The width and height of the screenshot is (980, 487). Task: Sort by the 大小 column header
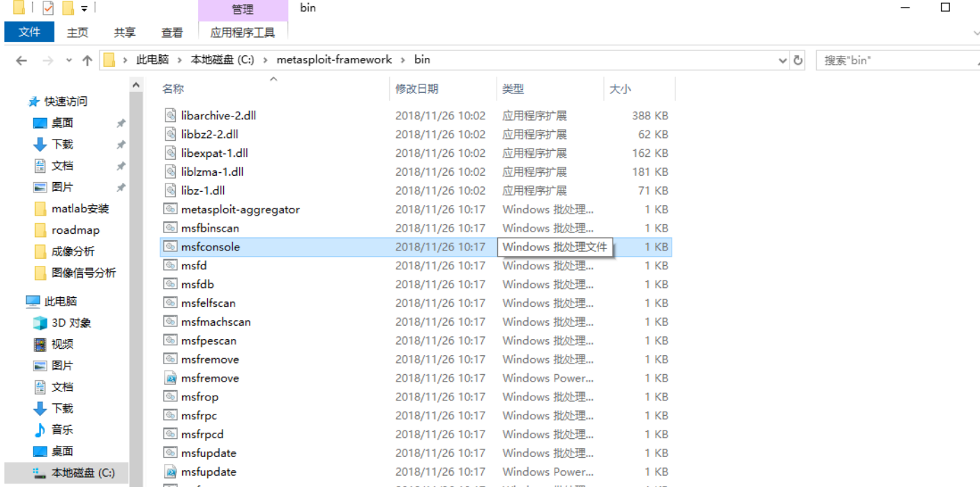[x=620, y=89]
